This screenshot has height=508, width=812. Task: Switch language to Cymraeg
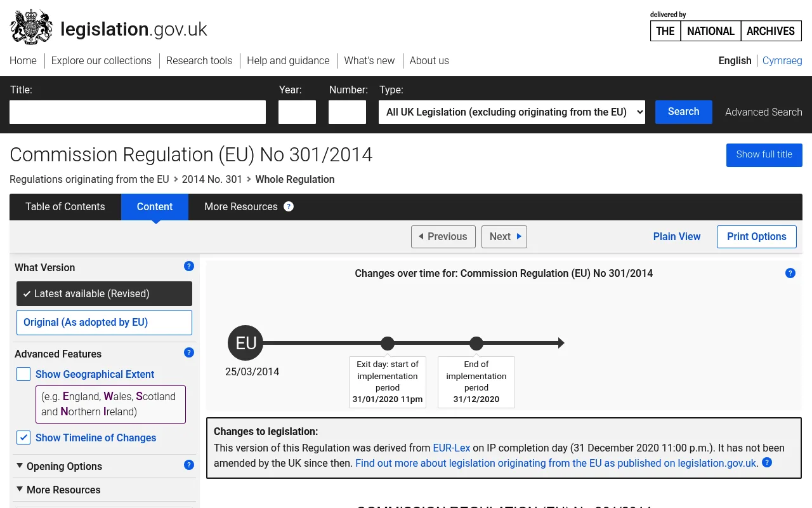pyautogui.click(x=782, y=61)
